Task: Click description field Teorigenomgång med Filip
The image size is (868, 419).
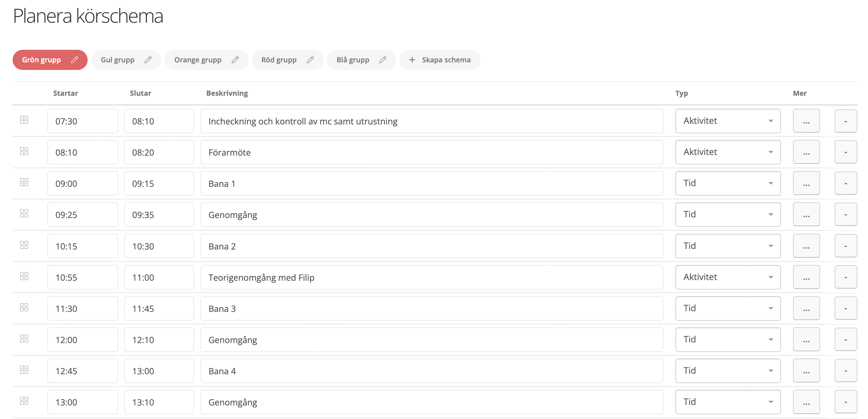Action: pos(431,278)
